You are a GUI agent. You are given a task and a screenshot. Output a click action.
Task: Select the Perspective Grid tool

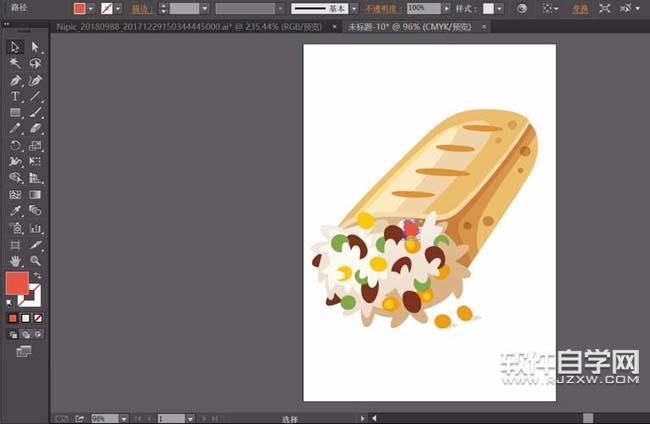pyautogui.click(x=35, y=178)
